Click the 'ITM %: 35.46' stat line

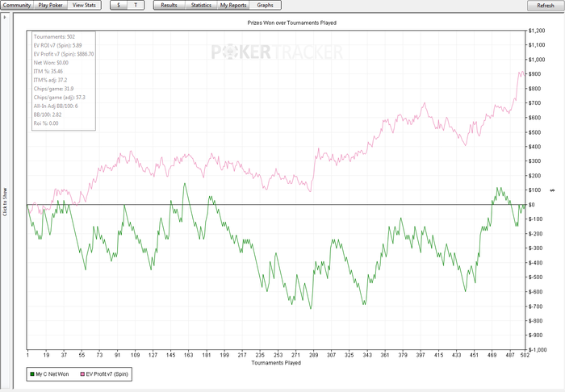pos(48,71)
